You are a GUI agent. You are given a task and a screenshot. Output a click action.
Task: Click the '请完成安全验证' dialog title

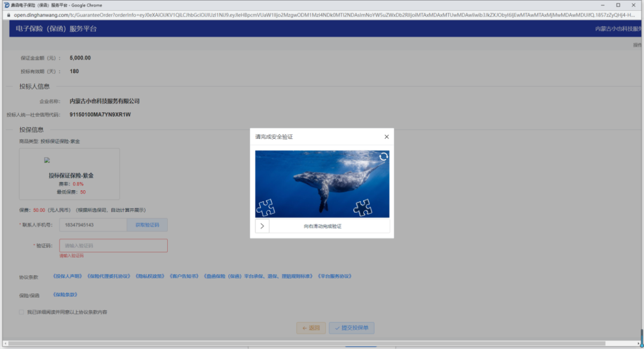coord(274,137)
